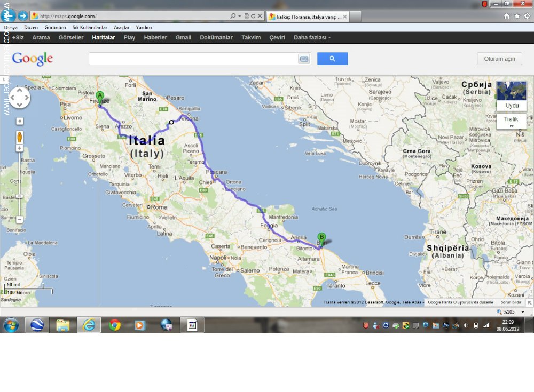The width and height of the screenshot is (534, 392).
Task: Select the Street View pegman
Action: point(20,137)
